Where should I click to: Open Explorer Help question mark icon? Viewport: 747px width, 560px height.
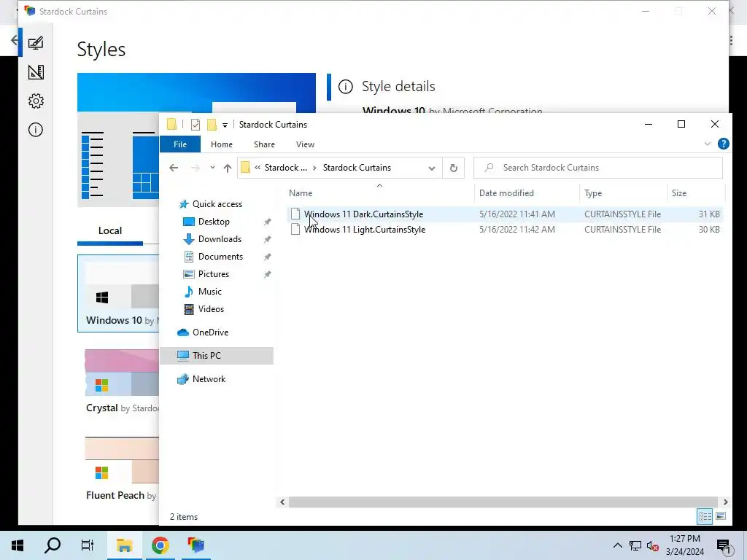pyautogui.click(x=723, y=144)
